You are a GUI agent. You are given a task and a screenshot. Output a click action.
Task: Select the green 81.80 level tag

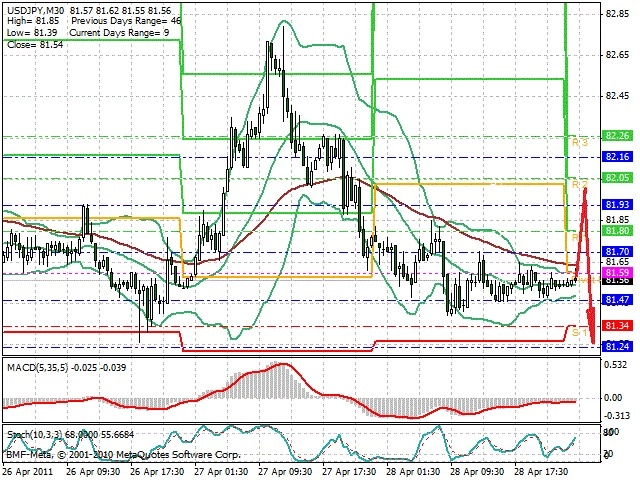click(618, 231)
